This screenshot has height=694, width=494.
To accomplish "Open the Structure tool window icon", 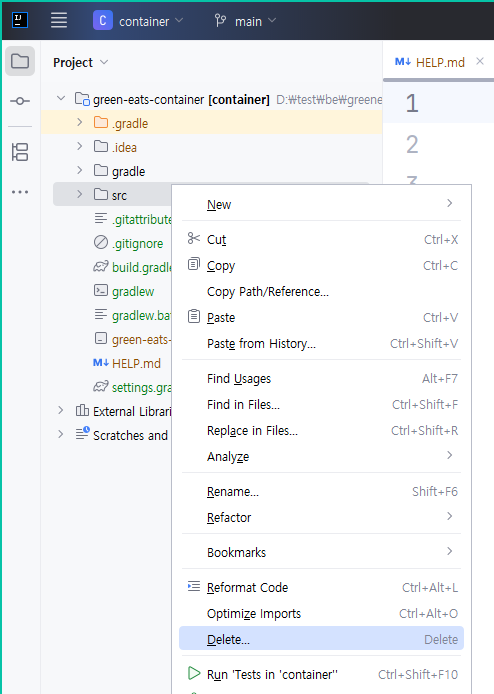I will click(20, 152).
